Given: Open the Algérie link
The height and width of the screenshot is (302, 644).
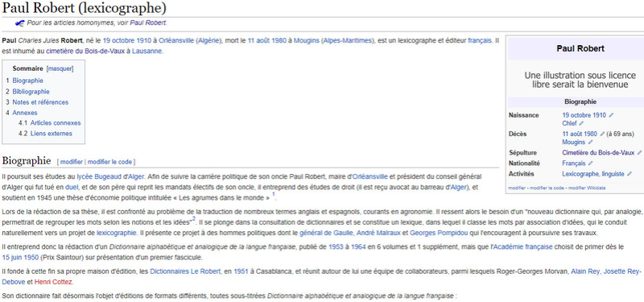Looking at the screenshot, I should pyautogui.click(x=209, y=41).
